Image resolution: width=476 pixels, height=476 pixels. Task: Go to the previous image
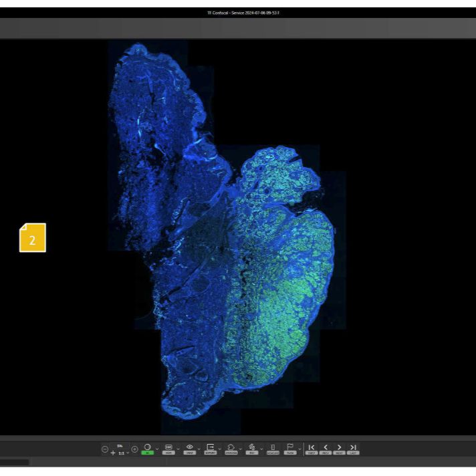[x=326, y=448]
